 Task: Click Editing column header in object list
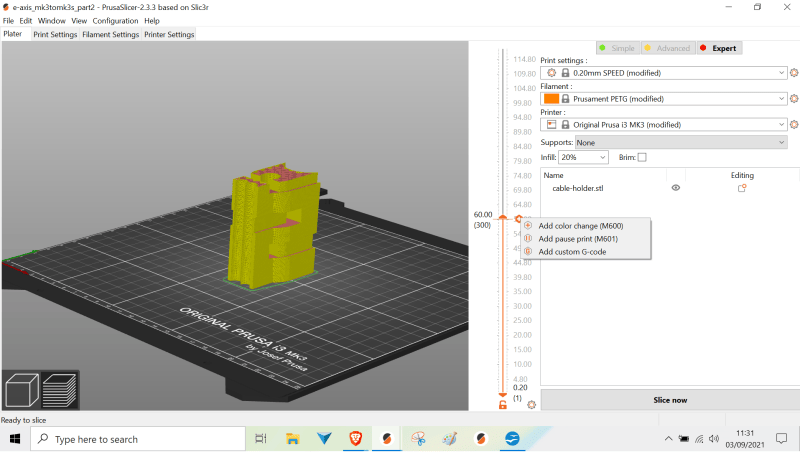(742, 175)
